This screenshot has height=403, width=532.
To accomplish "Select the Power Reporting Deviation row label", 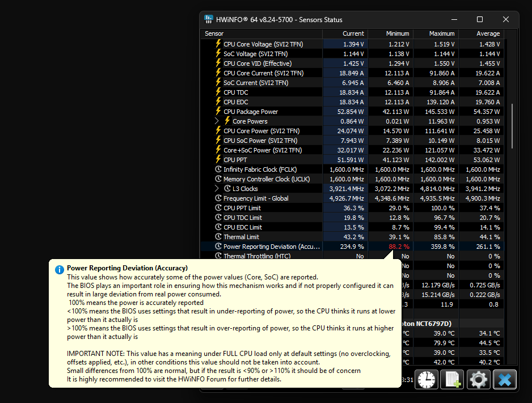I will tap(272, 247).
